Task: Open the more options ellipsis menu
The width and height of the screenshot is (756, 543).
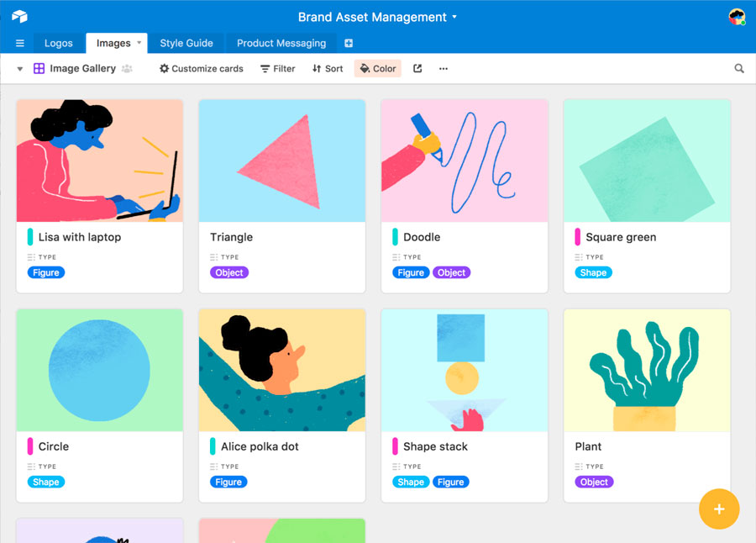Action: coord(444,69)
